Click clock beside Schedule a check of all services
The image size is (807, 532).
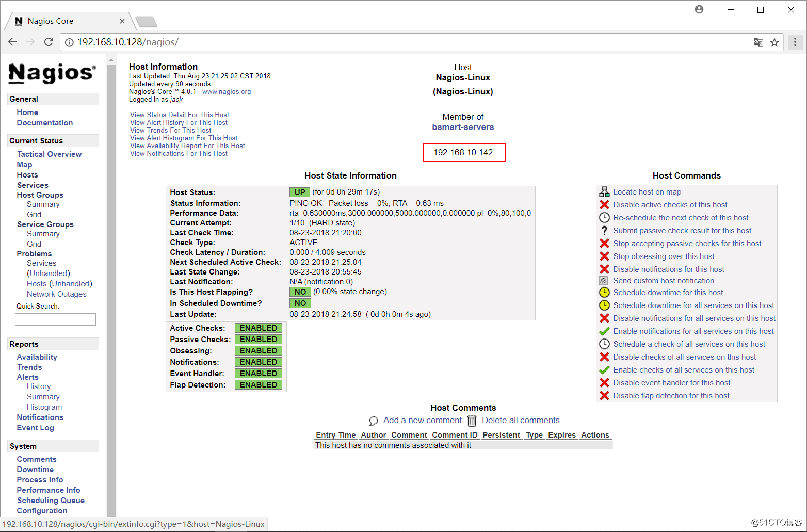(604, 344)
